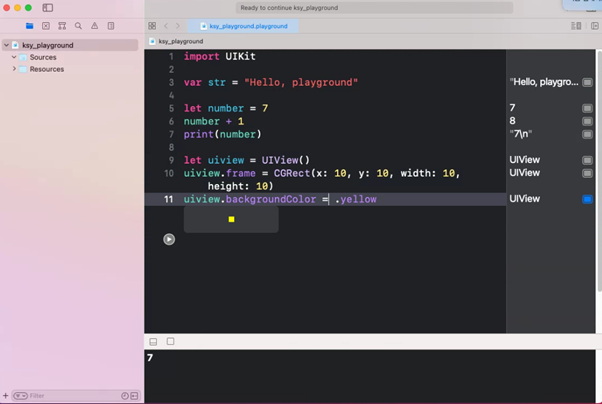Viewport: 602px width, 404px height.
Task: Click line number 11 in gutter
Action: 169,199
